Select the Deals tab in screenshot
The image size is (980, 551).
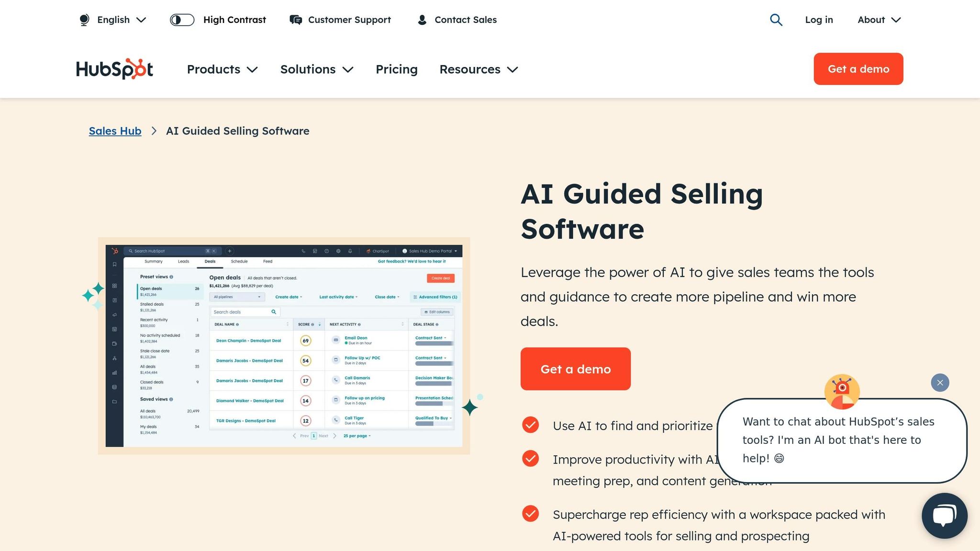[x=210, y=262]
